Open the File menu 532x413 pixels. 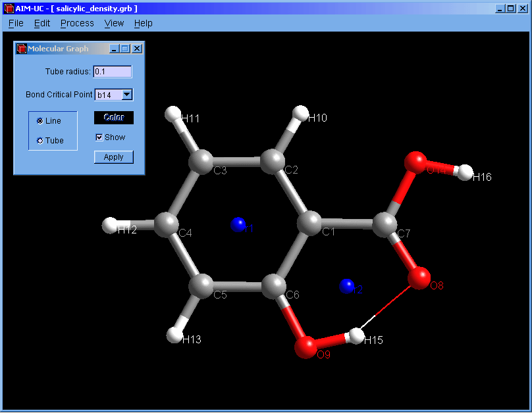click(x=16, y=23)
